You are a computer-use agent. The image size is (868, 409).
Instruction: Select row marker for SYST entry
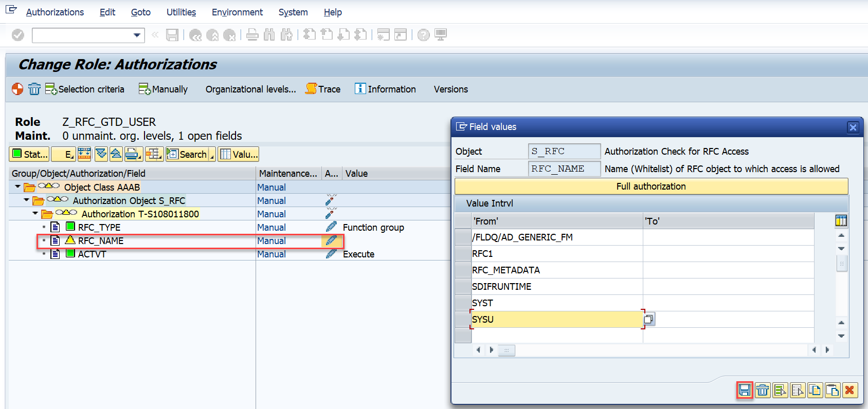point(463,303)
